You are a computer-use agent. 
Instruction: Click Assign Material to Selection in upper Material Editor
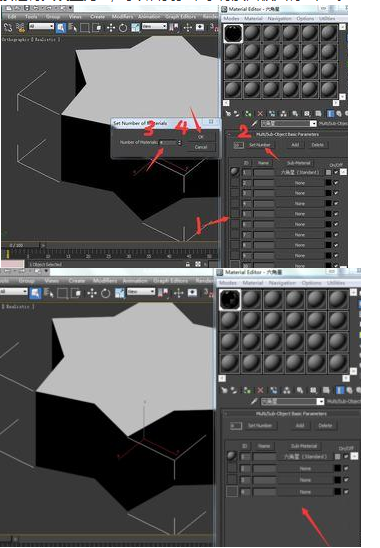point(248,114)
